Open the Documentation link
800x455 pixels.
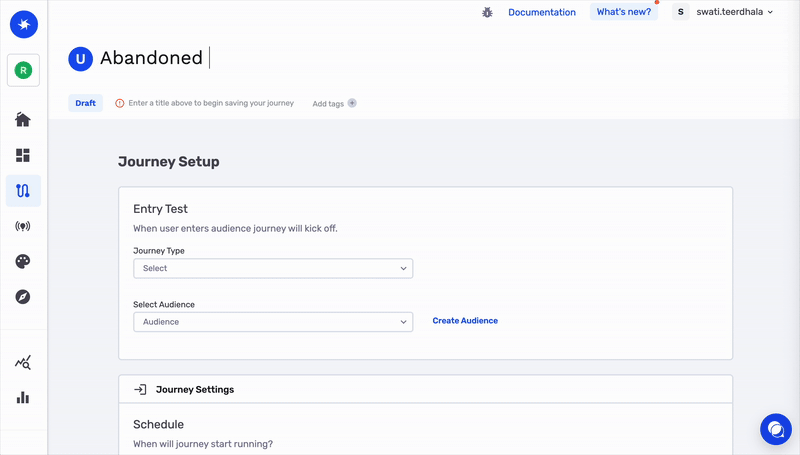[542, 13]
